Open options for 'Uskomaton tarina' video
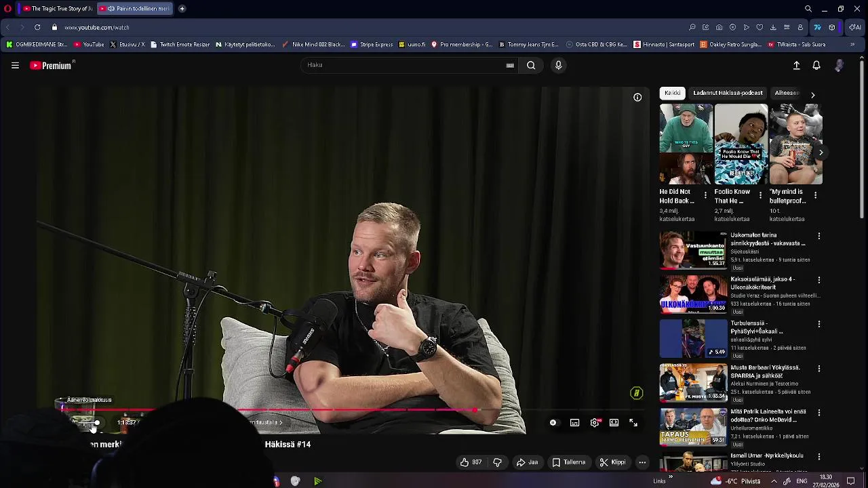Viewport: 868px width, 488px height. (819, 236)
